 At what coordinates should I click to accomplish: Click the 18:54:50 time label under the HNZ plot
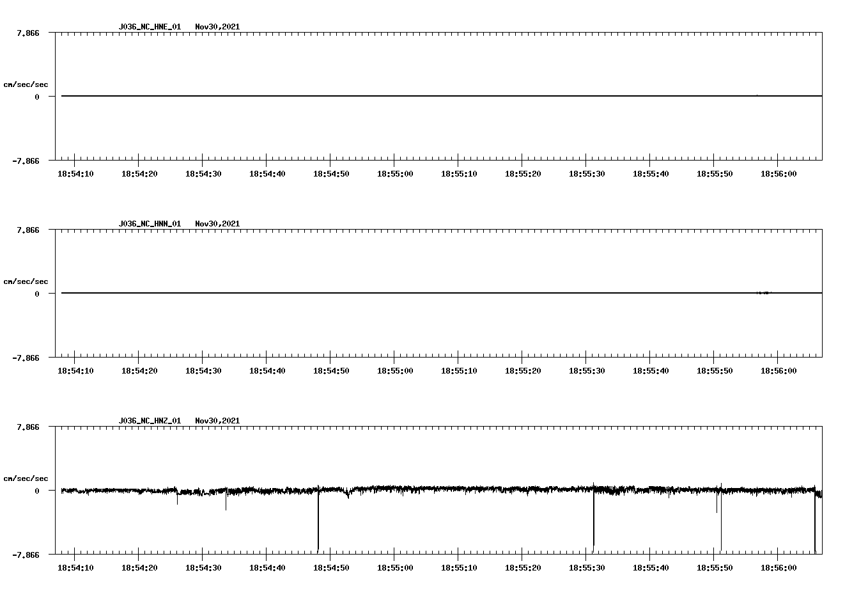[x=331, y=568]
